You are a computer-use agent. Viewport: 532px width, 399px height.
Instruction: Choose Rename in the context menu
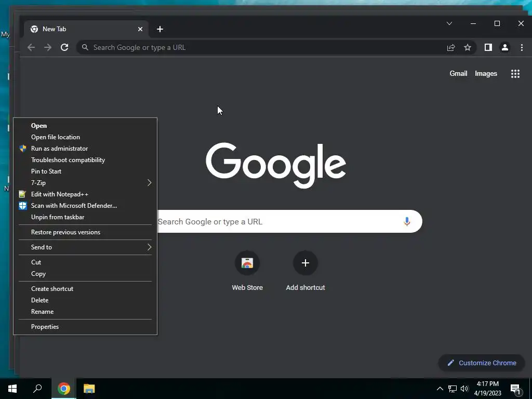[85, 312]
